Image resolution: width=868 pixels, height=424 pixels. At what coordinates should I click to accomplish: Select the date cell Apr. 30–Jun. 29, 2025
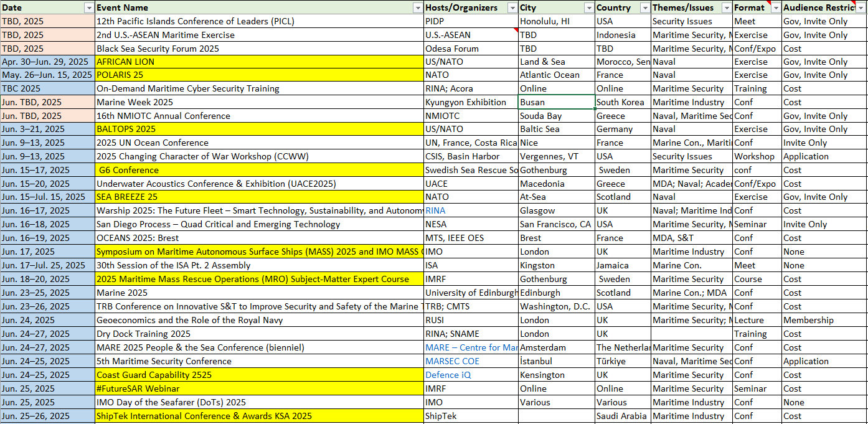(47, 62)
